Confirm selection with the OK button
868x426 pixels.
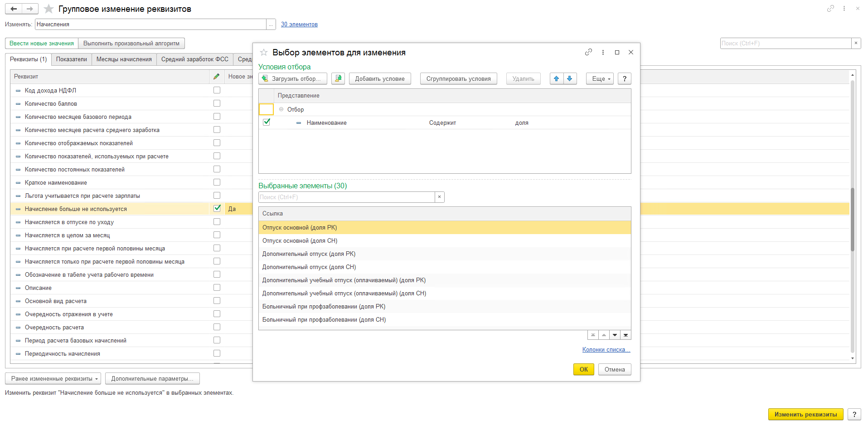pos(584,369)
